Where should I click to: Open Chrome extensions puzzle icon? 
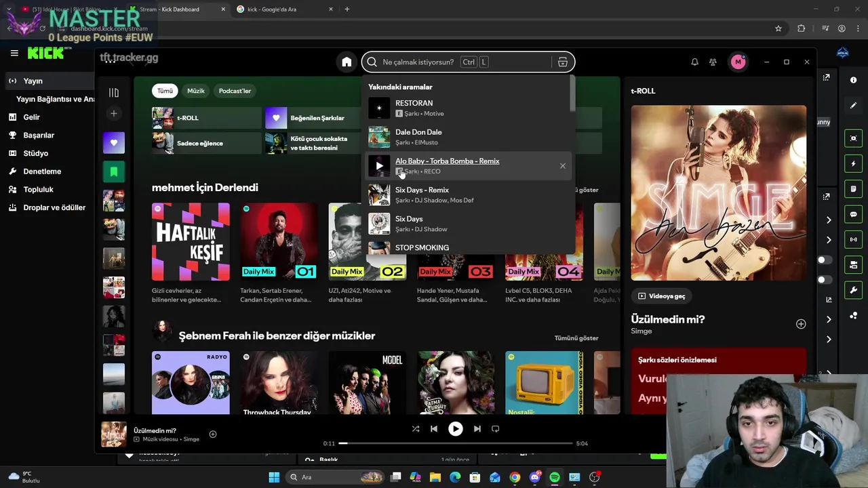[802, 28]
